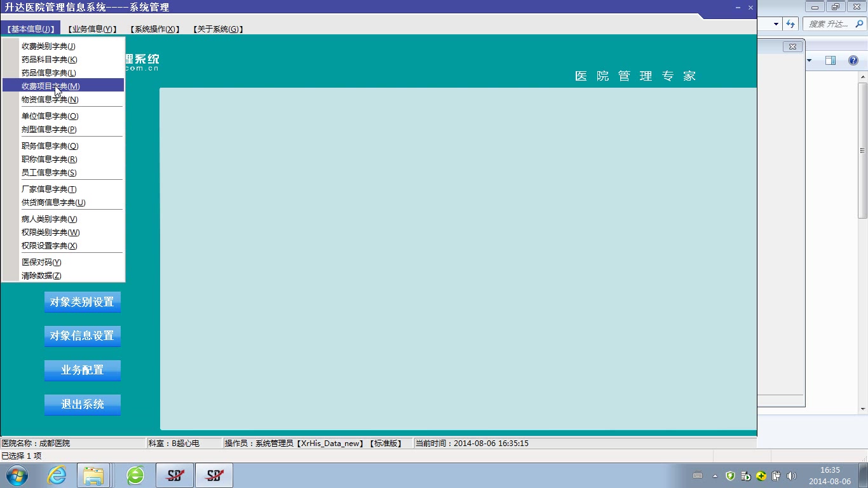Click the Explorer scrollbar down arrow

[863, 409]
